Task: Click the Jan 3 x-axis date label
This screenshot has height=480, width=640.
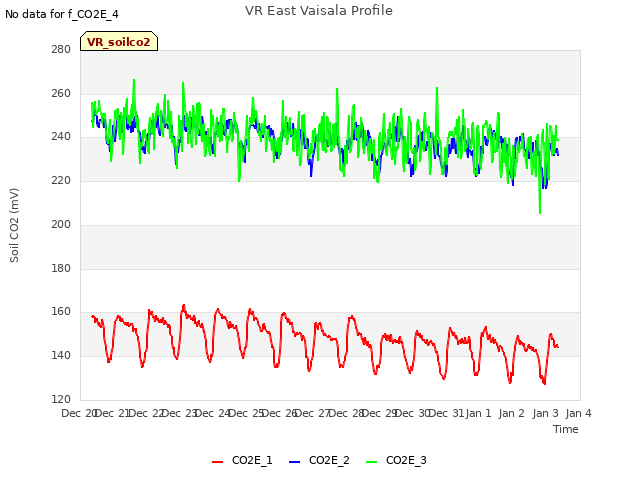Action: click(x=545, y=413)
